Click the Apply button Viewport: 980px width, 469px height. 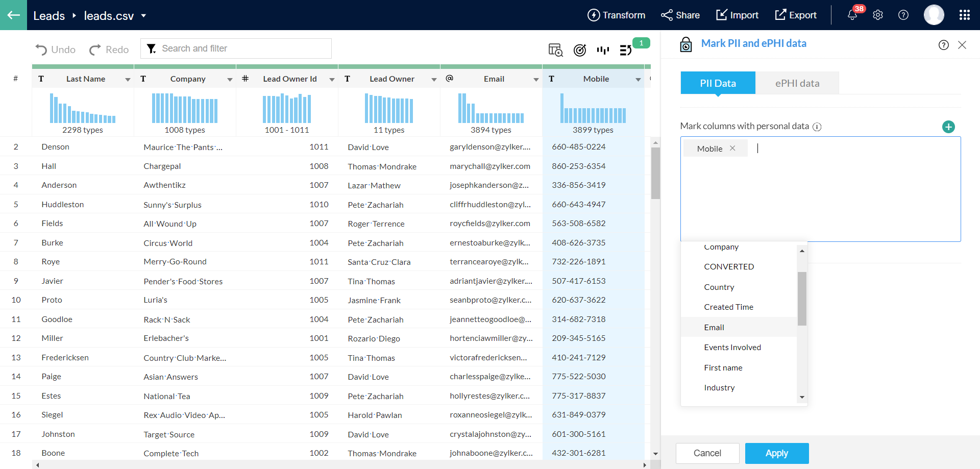776,453
